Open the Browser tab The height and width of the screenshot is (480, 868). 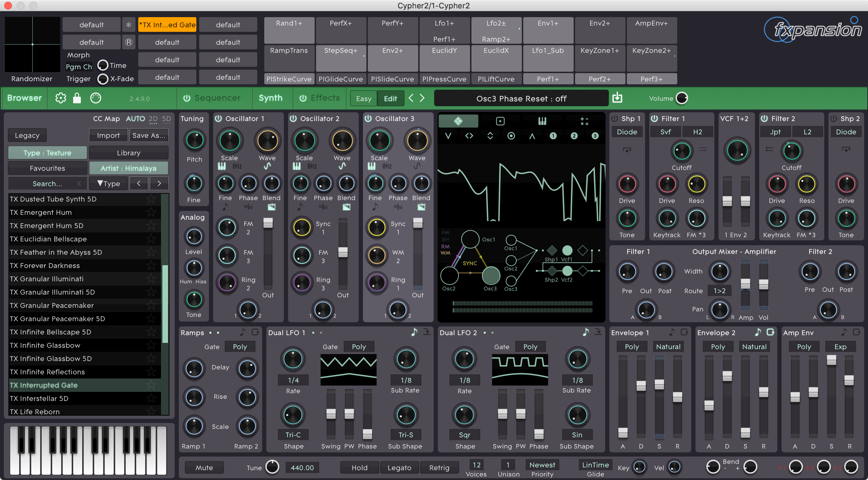[24, 98]
